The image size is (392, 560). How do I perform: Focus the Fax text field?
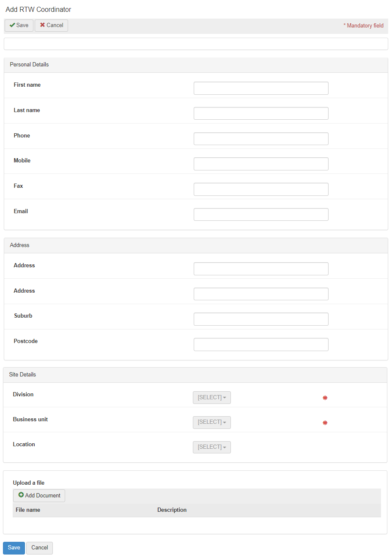tap(261, 189)
